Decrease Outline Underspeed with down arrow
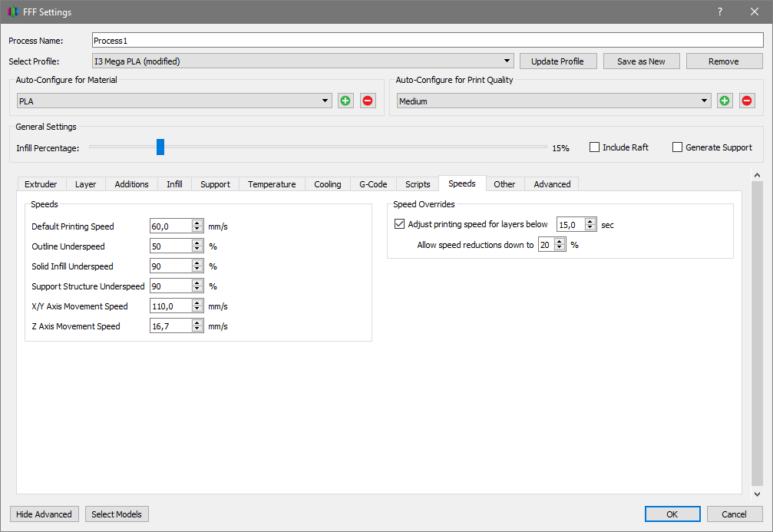773x532 pixels. pos(197,249)
